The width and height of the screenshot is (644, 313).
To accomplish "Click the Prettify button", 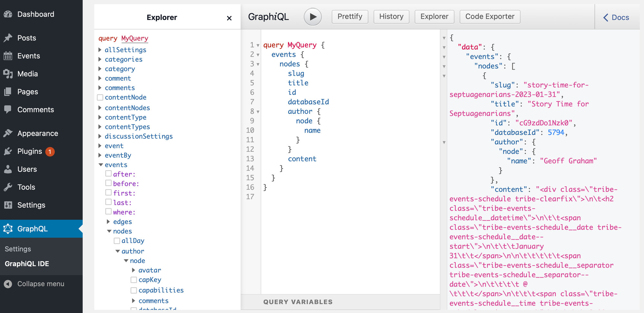I will [x=350, y=17].
